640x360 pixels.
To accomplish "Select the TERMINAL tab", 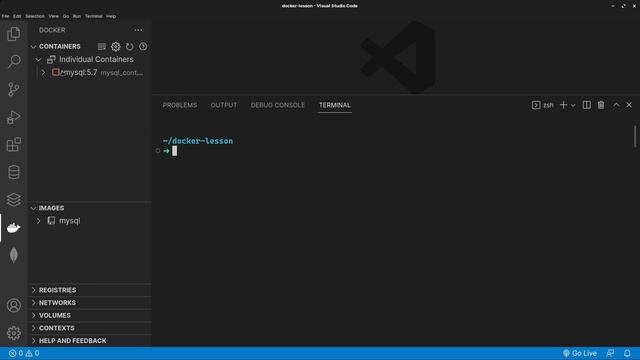I will click(335, 105).
